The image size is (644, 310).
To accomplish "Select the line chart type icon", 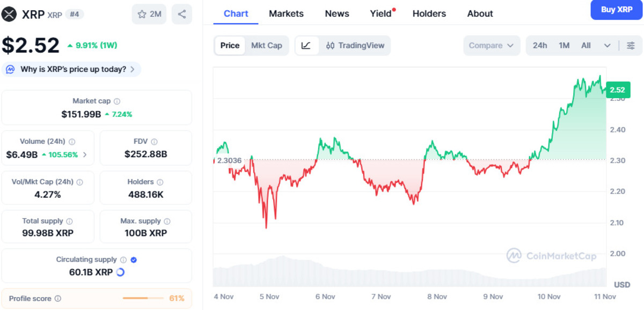I will click(x=306, y=46).
